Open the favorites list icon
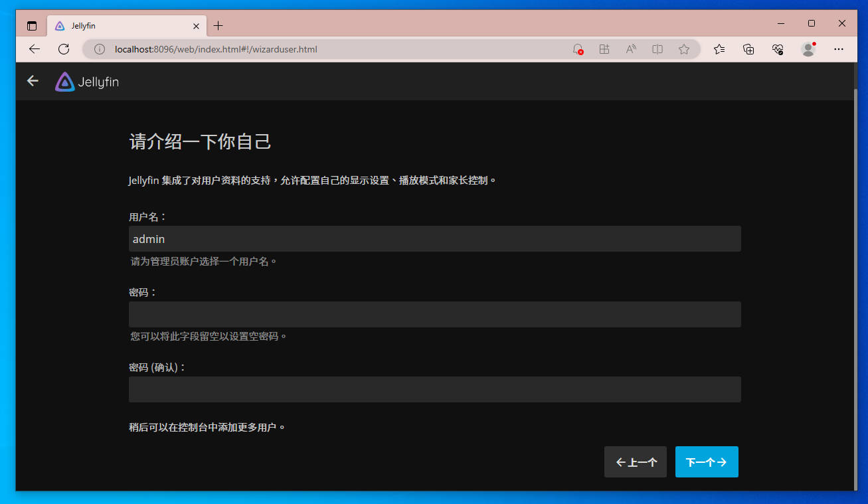Viewport: 868px width, 504px height. tap(719, 49)
